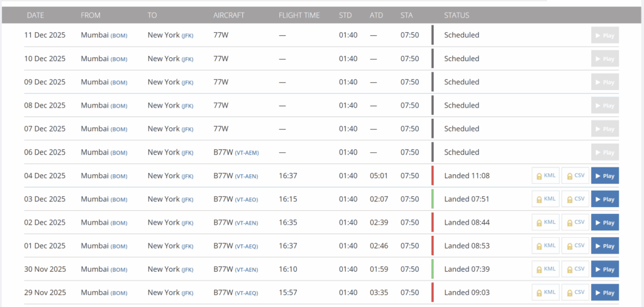Download CSV for 29 Nov 2025 flight
This screenshot has width=644, height=307.
pyautogui.click(x=575, y=293)
